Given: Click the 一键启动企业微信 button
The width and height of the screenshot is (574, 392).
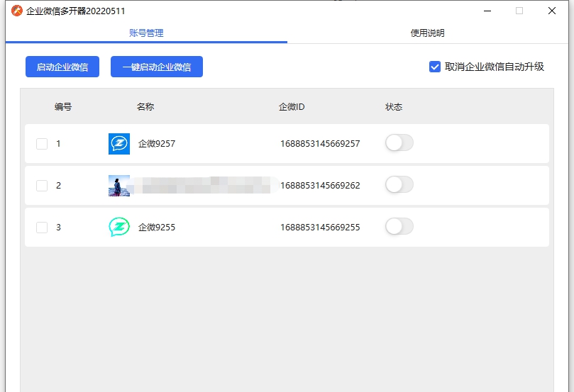Looking at the screenshot, I should pos(157,67).
